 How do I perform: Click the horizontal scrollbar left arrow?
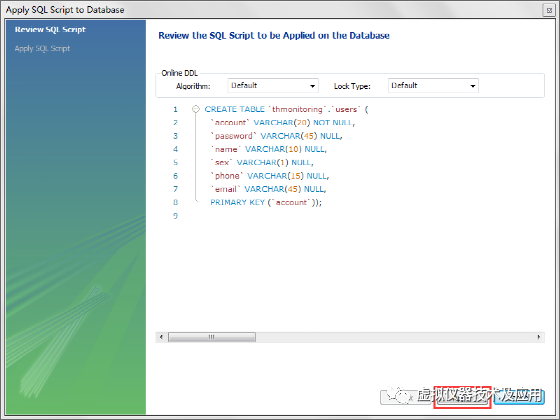[161, 337]
